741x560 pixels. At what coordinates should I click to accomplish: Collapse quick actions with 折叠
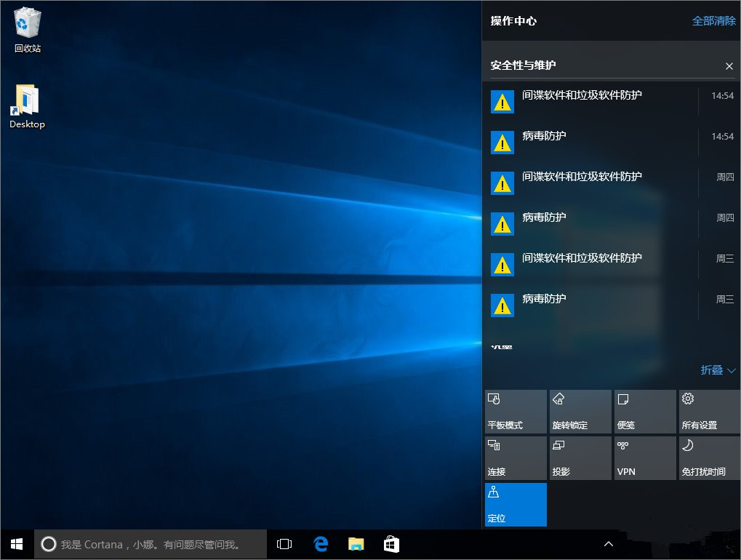click(x=718, y=370)
